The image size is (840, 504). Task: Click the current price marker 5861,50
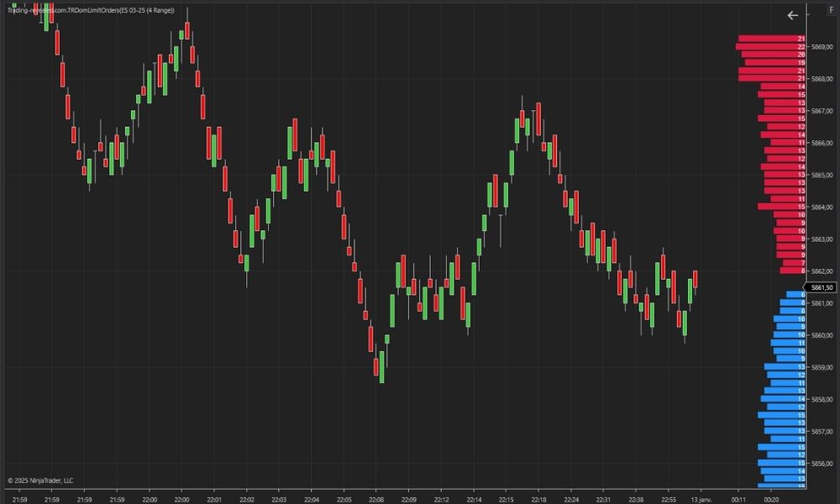pos(822,287)
